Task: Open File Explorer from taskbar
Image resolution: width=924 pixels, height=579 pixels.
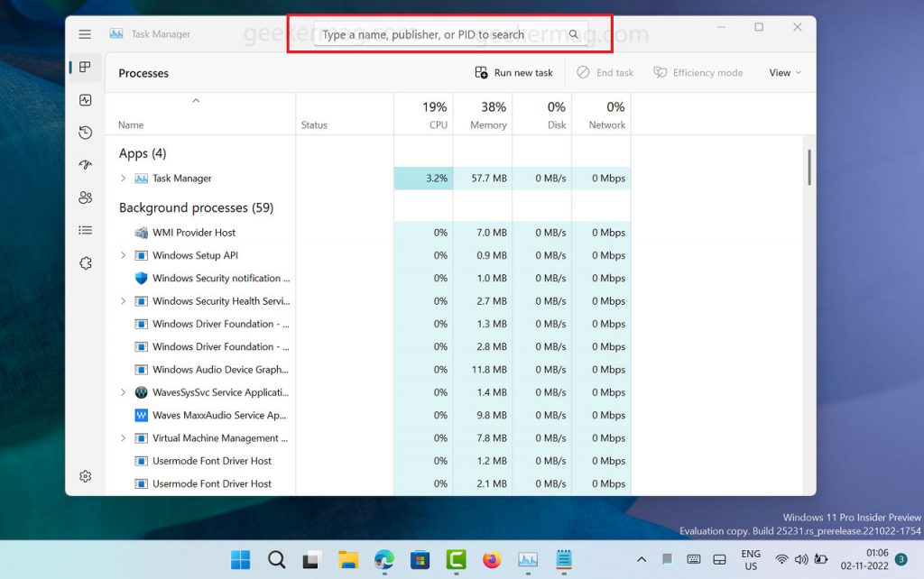Action: [348, 559]
